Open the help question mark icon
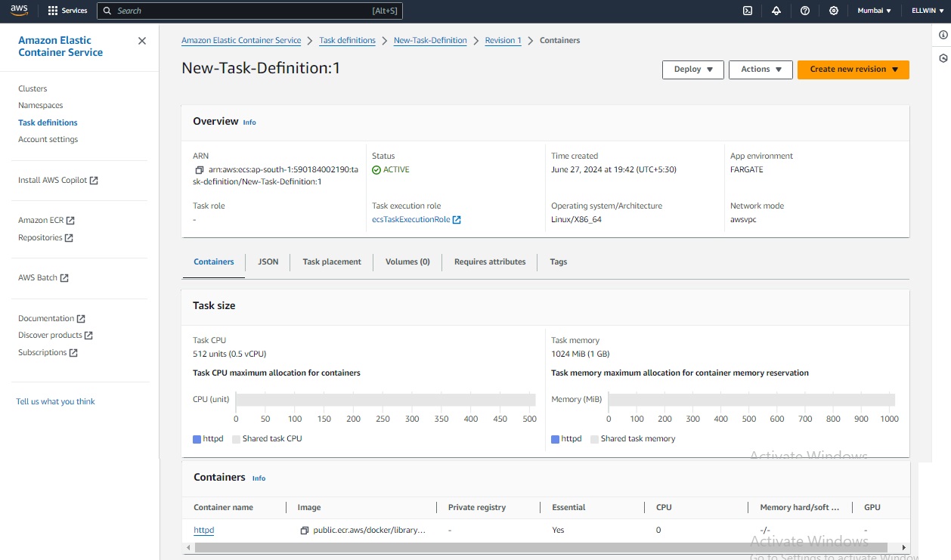The height and width of the screenshot is (560, 951). coord(805,11)
